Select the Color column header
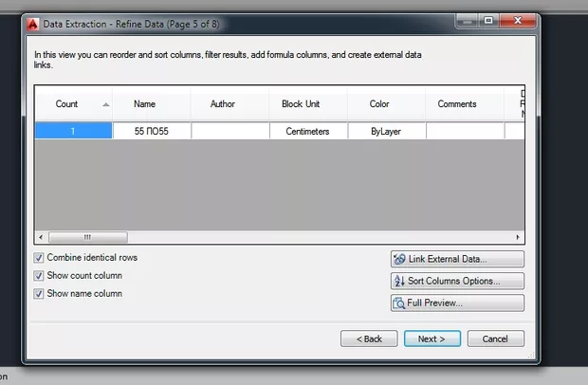588x385 pixels. [x=378, y=104]
